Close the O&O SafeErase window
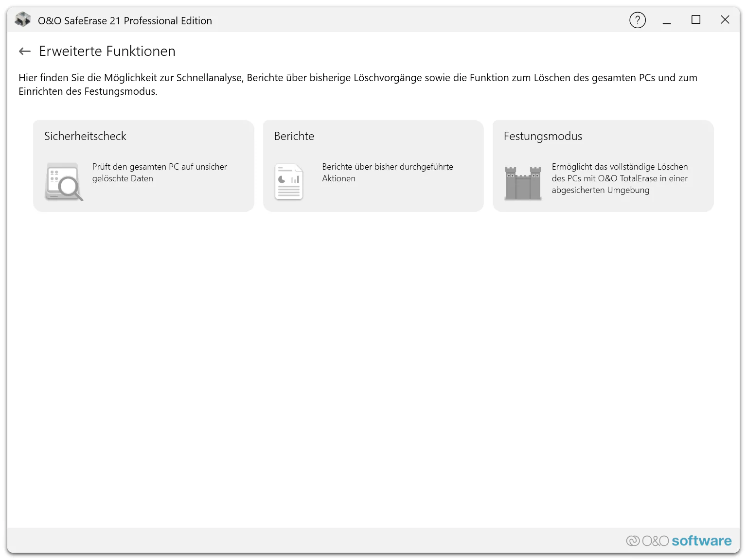Viewport: 747px width, 560px height. 725,20
